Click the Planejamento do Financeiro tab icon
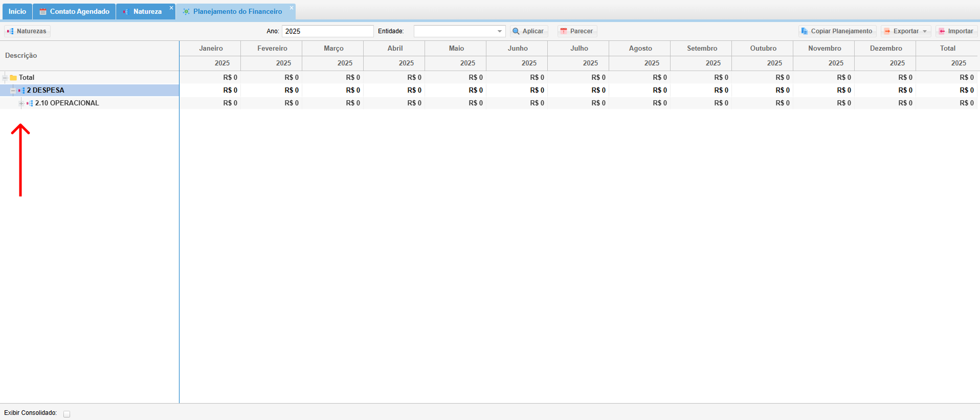 point(186,11)
